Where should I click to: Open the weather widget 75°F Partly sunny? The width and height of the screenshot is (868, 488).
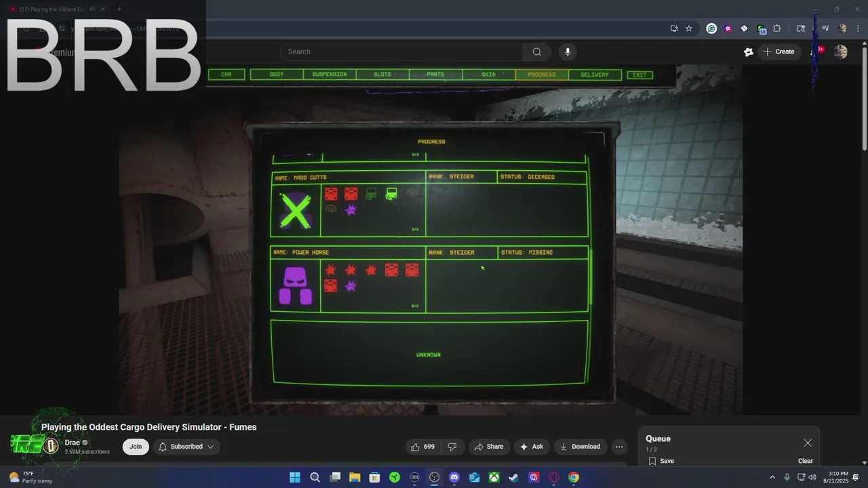pyautogui.click(x=31, y=477)
